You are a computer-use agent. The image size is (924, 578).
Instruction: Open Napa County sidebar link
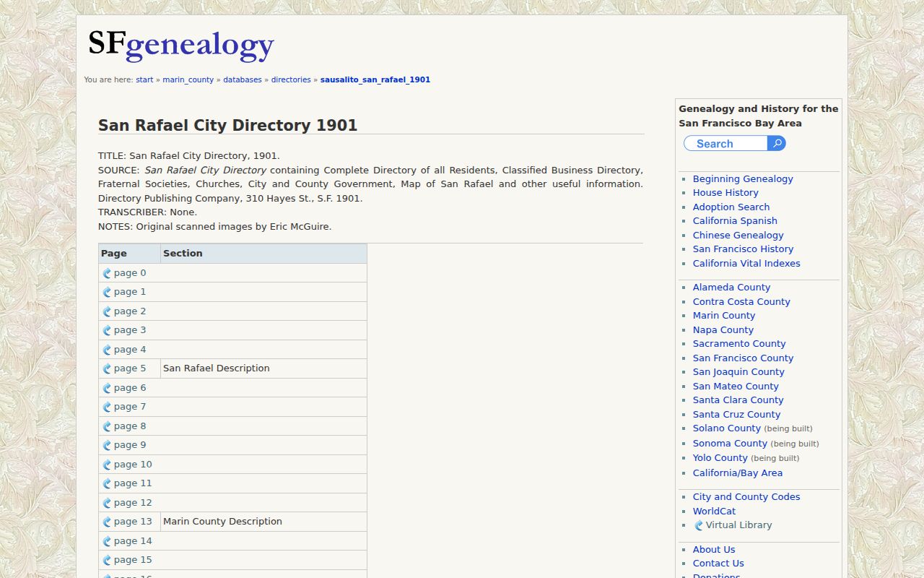pos(723,330)
